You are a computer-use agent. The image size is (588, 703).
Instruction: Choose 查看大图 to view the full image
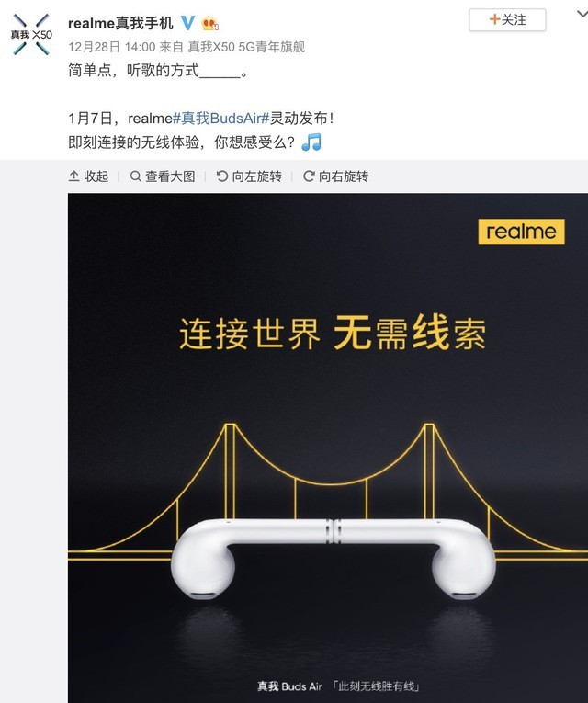163,176
